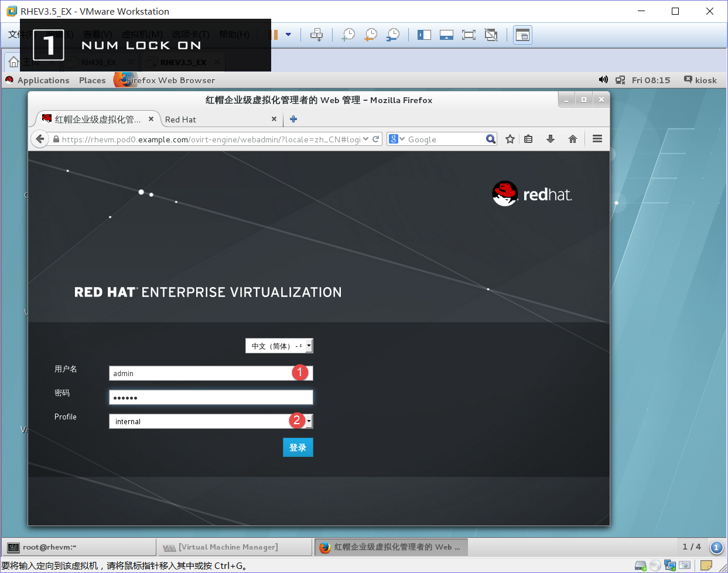
Task: Open Virtual Machine Manager from taskbar
Action: click(235, 547)
